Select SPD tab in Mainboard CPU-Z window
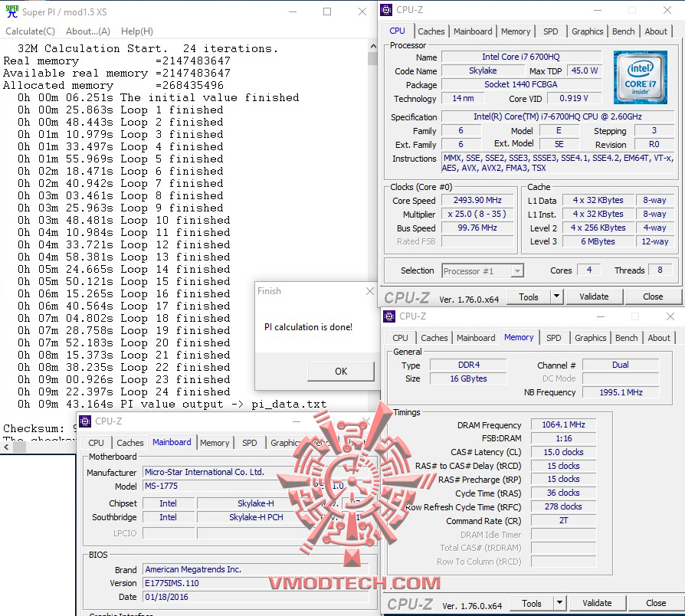Screen dimensions: 685x616 (250, 443)
